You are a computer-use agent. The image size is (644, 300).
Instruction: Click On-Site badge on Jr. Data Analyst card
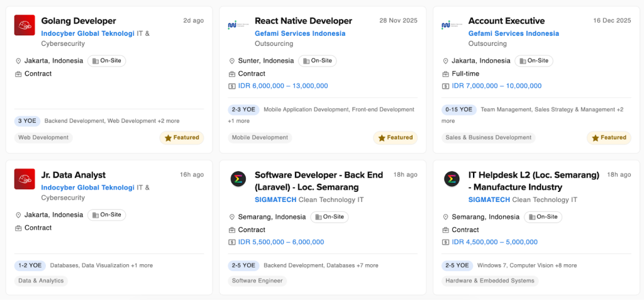click(107, 215)
